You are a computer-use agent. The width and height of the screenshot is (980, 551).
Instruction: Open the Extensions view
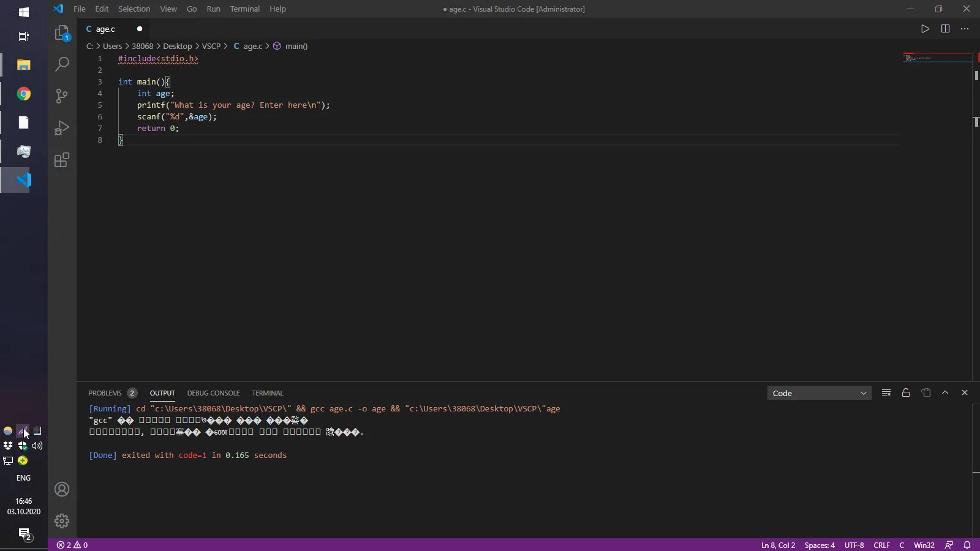click(62, 160)
